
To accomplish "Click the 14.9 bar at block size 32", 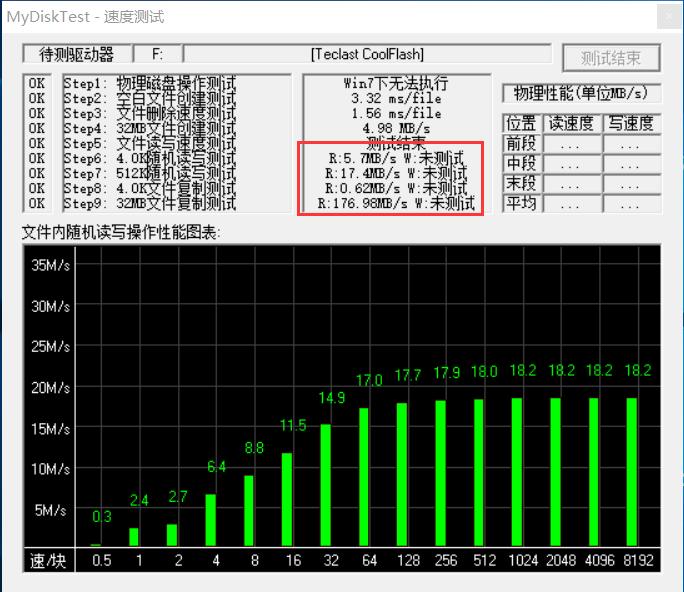I will click(x=325, y=484).
